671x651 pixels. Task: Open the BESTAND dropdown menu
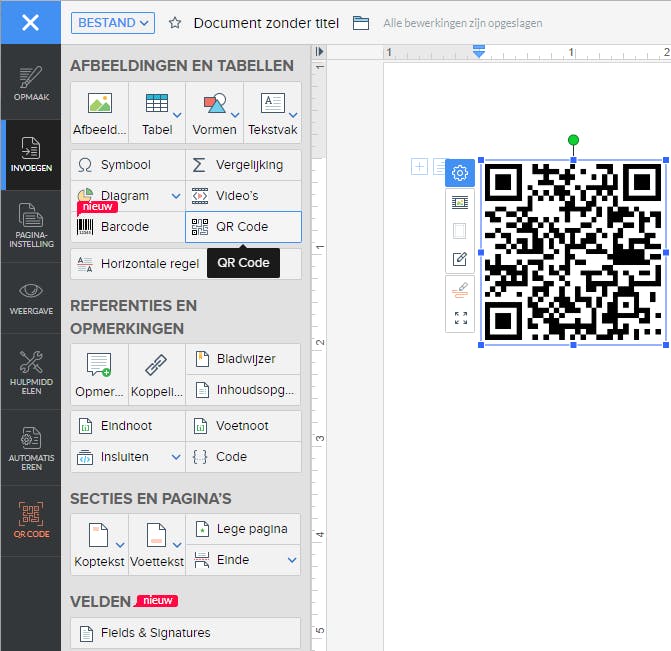point(113,23)
